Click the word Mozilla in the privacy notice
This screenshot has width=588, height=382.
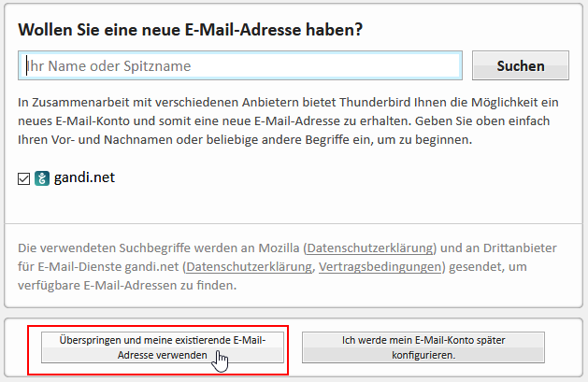tap(279, 248)
